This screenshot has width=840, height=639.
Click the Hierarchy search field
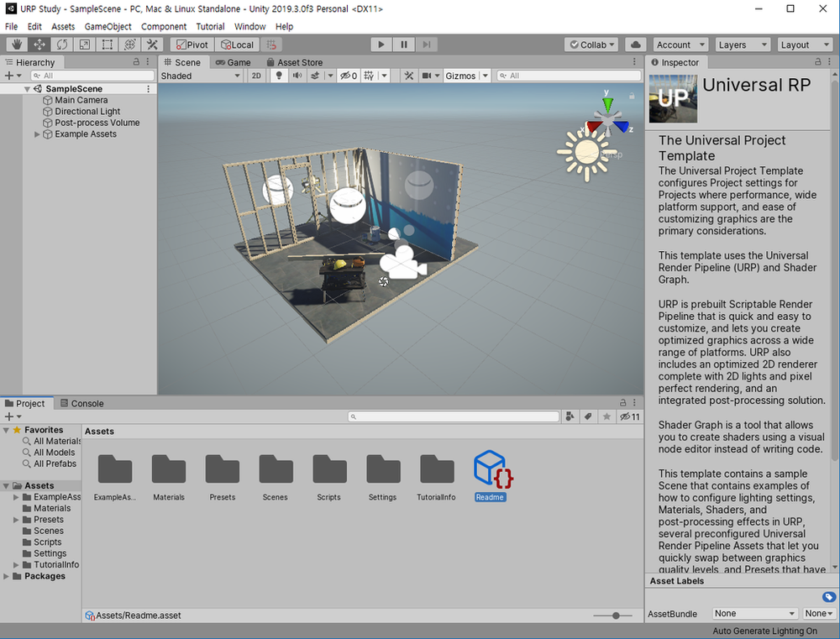point(92,76)
